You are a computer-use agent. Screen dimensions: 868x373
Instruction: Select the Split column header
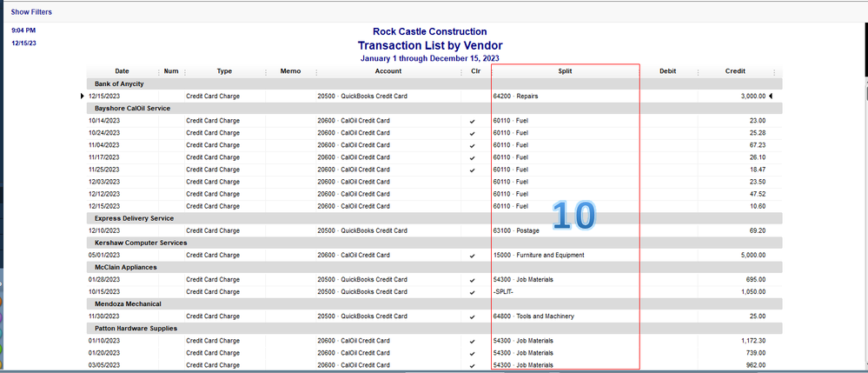point(565,71)
